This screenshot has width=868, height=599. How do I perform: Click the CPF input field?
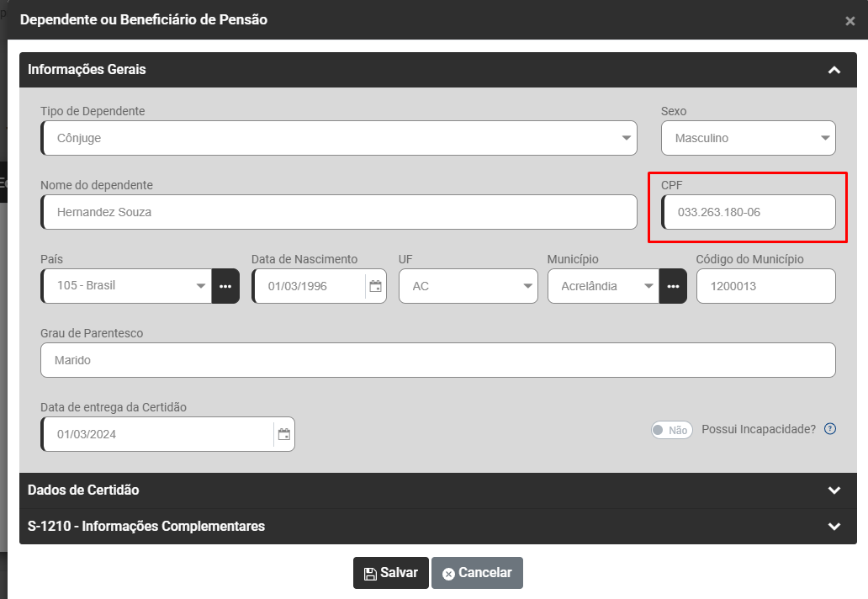pos(749,212)
